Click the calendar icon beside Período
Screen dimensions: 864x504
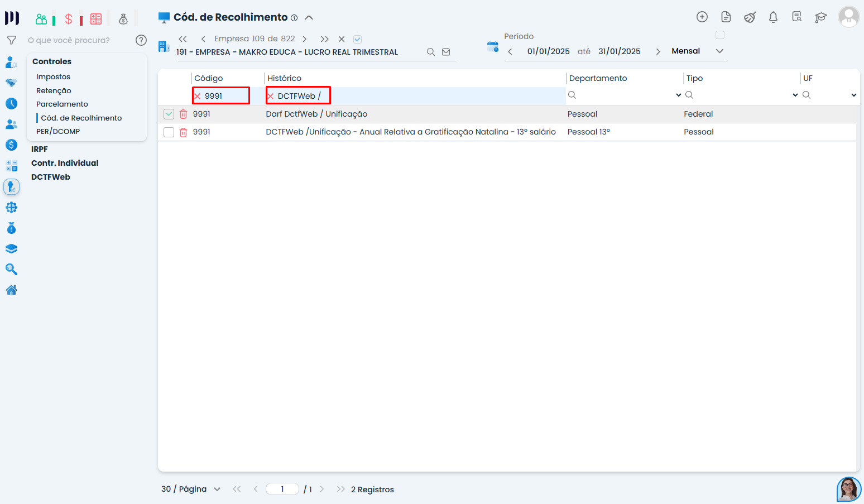tap(492, 47)
